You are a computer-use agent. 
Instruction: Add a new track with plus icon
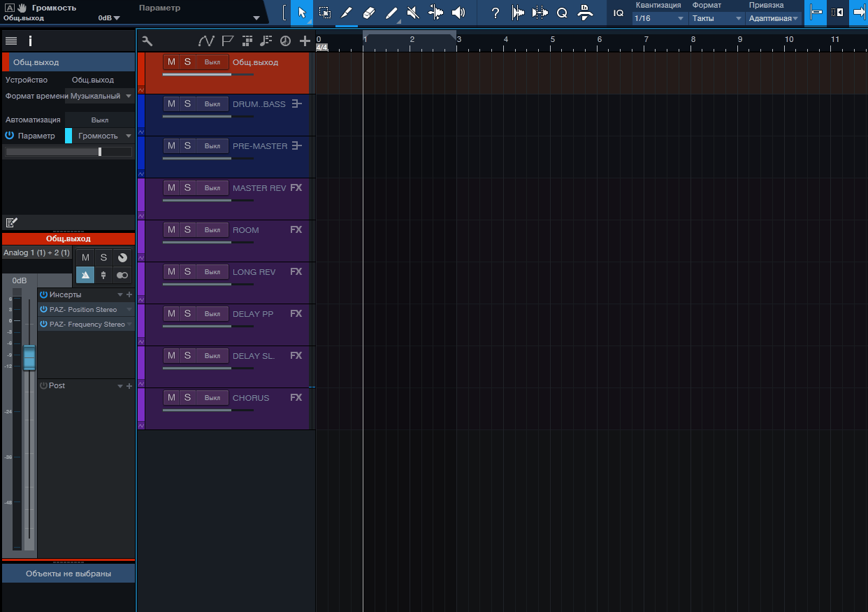tap(305, 41)
